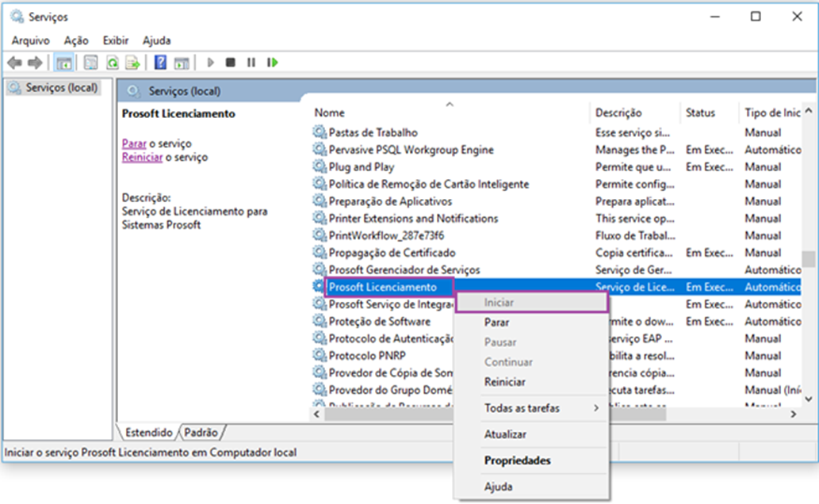
Task: Click the horizontal scrollbar left arrow
Action: (316, 414)
